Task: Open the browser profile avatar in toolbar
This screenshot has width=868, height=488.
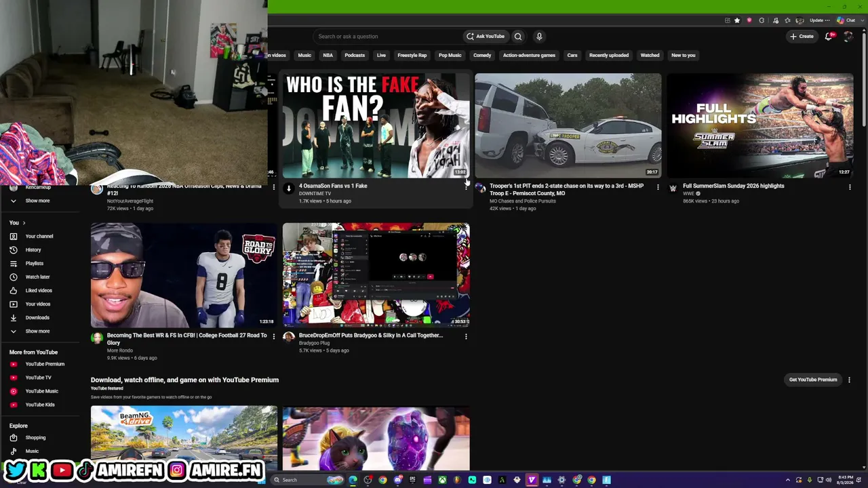Action: pyautogui.click(x=800, y=20)
